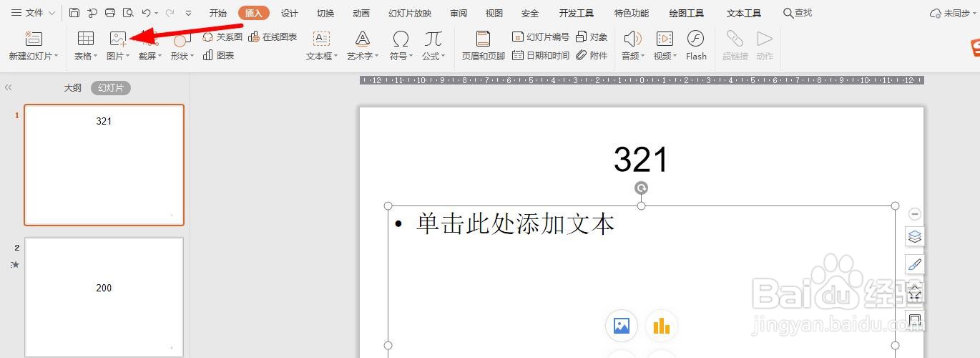The image size is (980, 358).
Task: Click the Table (表格) icon
Action: (x=86, y=39)
